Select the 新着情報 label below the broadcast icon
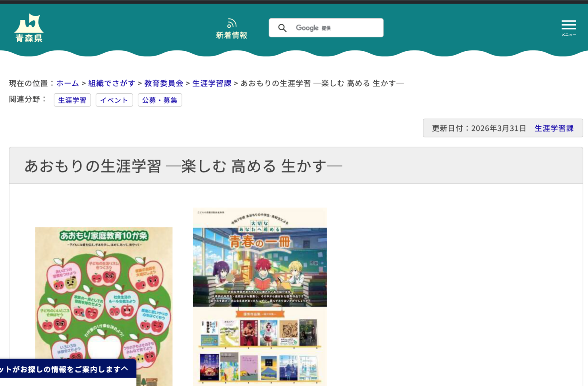The image size is (588, 386). pyautogui.click(x=232, y=35)
